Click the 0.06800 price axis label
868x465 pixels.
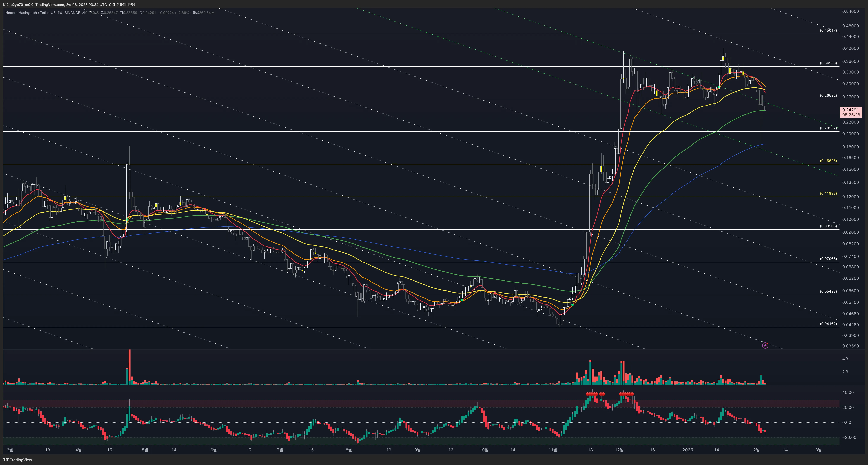point(850,267)
